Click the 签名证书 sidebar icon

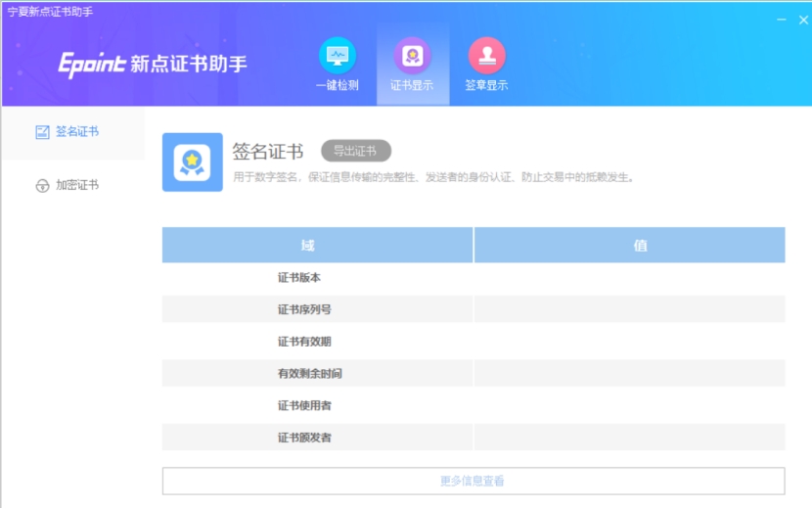42,132
